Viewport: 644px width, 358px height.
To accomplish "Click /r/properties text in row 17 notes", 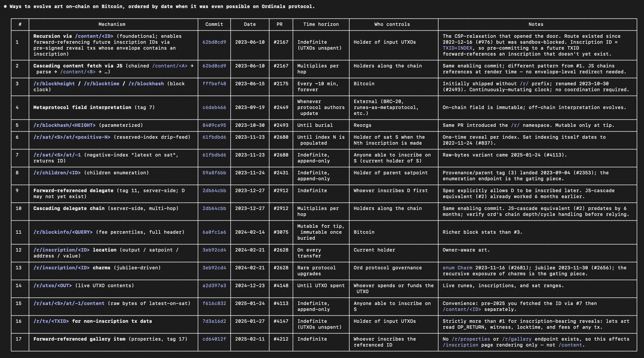I will coord(471,339).
